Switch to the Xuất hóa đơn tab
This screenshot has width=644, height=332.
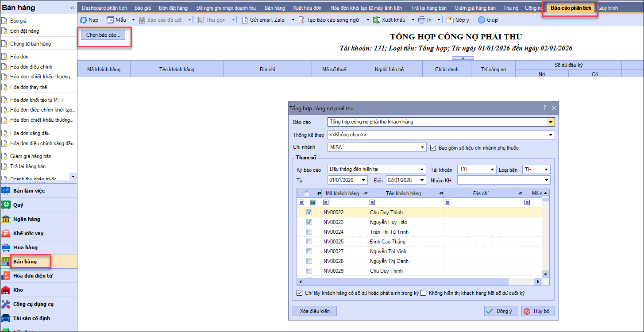[308, 8]
